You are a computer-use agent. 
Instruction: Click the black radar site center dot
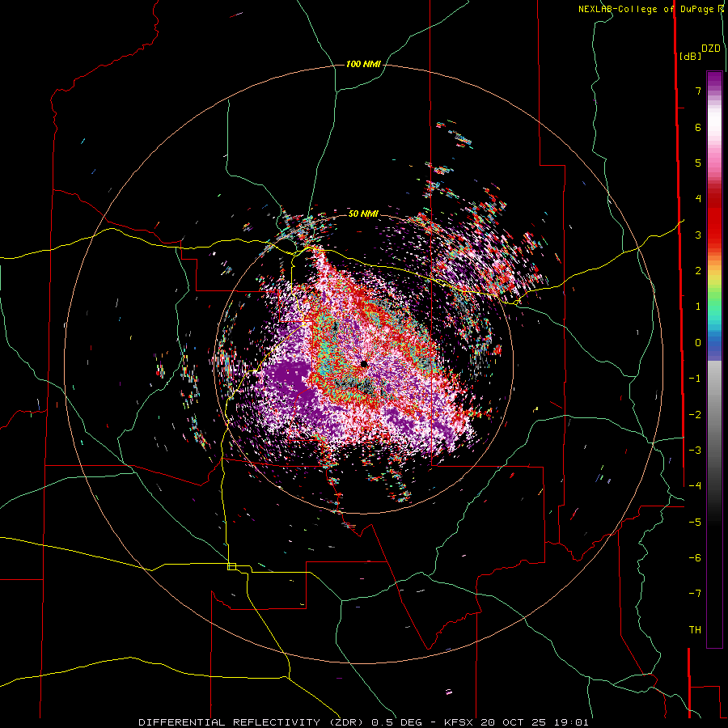364,364
